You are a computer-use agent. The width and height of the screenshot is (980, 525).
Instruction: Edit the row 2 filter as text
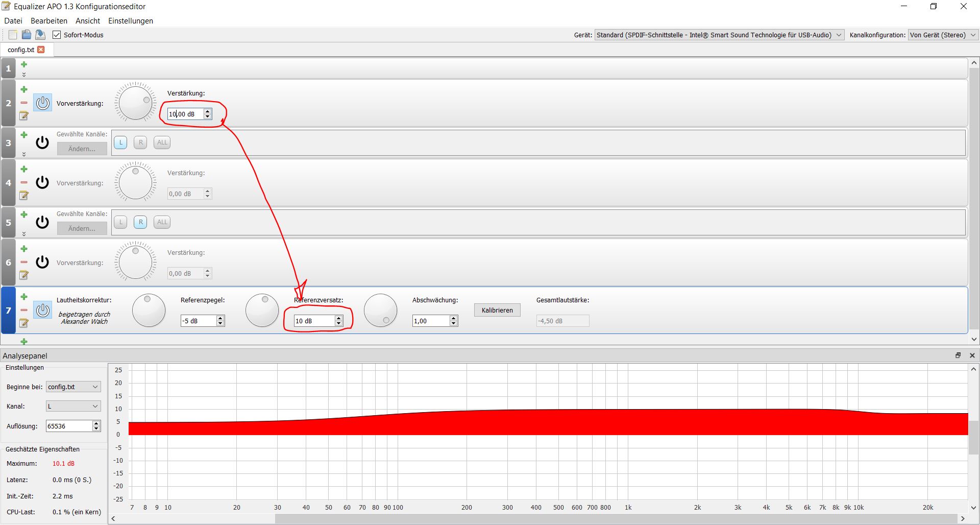24,116
